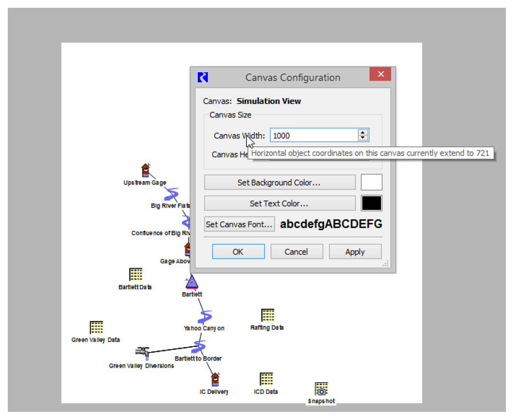Viewport: 514px width, 420px height.
Task: Open the Set Canvas Font dialog
Action: click(239, 224)
